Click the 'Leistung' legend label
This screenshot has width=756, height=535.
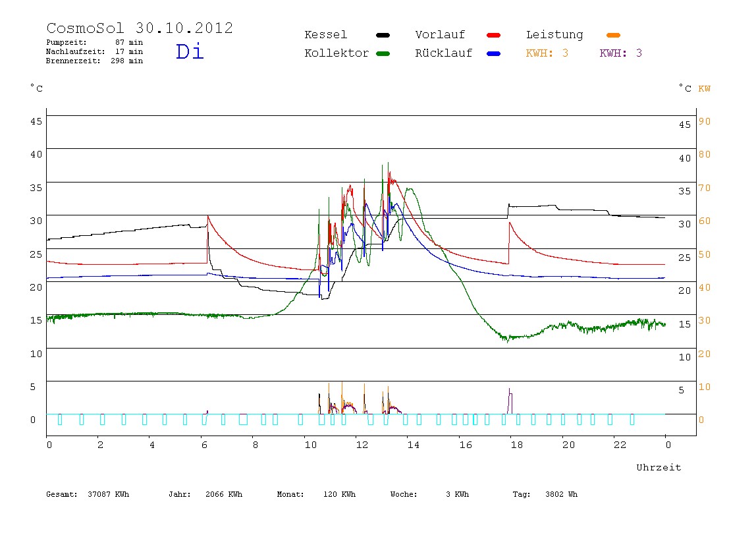(554, 35)
